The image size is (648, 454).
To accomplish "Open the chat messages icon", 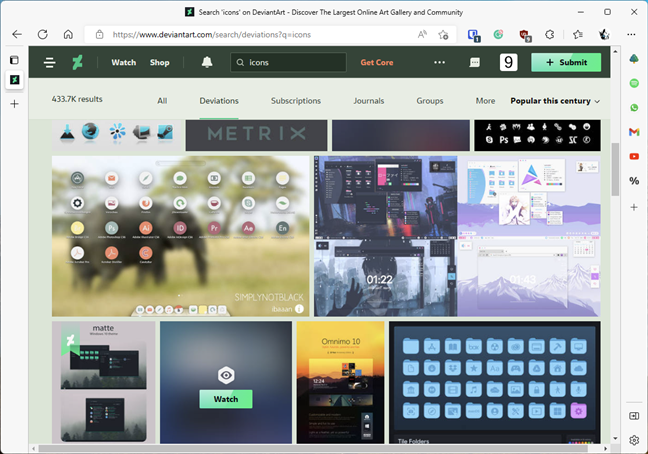I will [474, 62].
